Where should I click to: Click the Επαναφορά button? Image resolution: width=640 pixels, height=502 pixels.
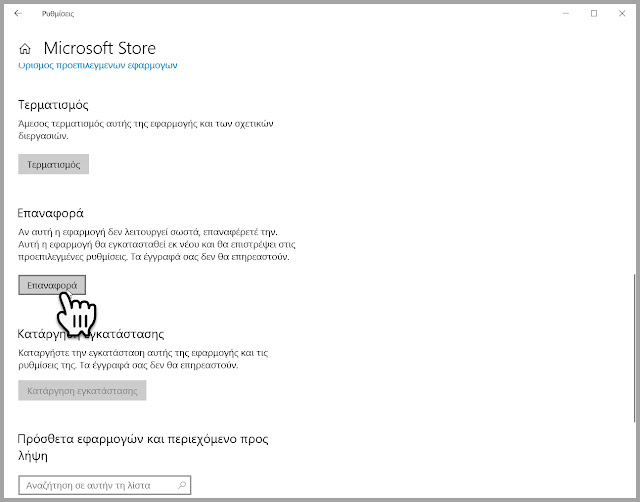tap(52, 285)
